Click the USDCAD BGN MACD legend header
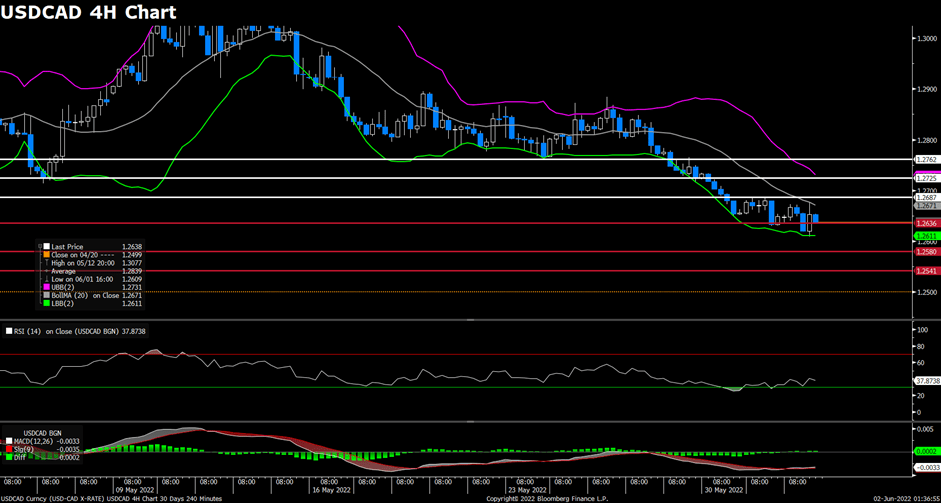Screen dimensions: 941x503 coord(42,433)
